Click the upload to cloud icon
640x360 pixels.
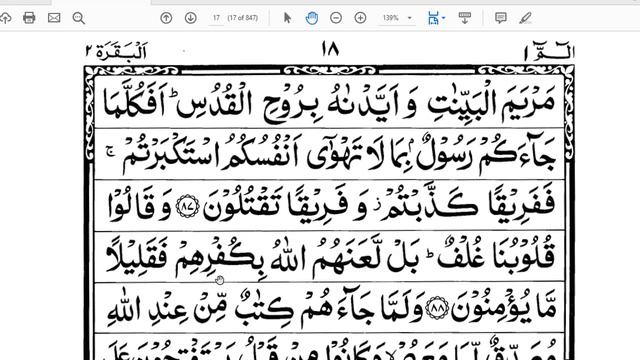point(4,18)
